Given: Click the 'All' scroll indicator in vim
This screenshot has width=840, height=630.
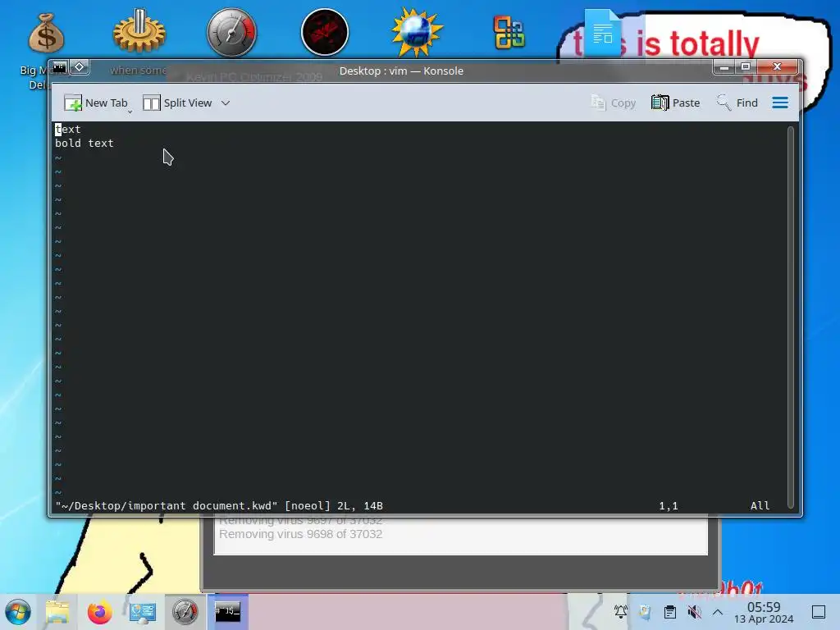Looking at the screenshot, I should 760,505.
